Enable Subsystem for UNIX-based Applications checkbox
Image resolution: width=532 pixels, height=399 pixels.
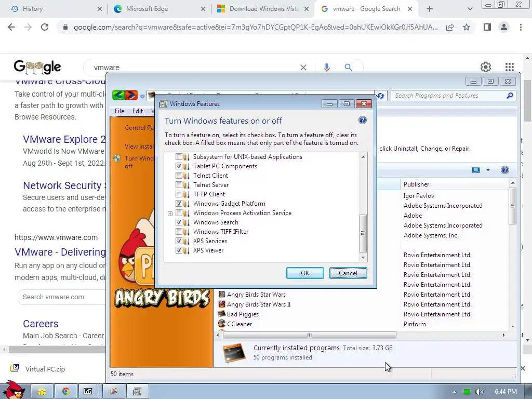tap(179, 157)
